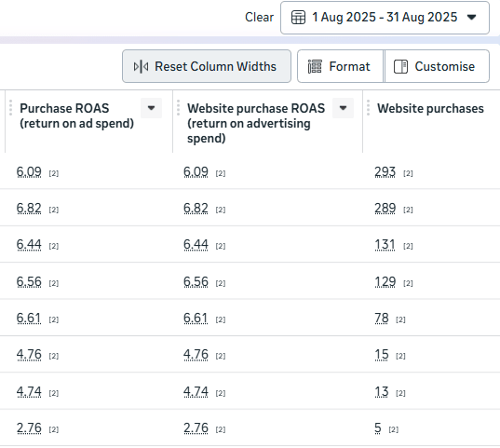Click Purchase ROAS value 6.82
Screen dimensions: 500x448
pos(29,209)
